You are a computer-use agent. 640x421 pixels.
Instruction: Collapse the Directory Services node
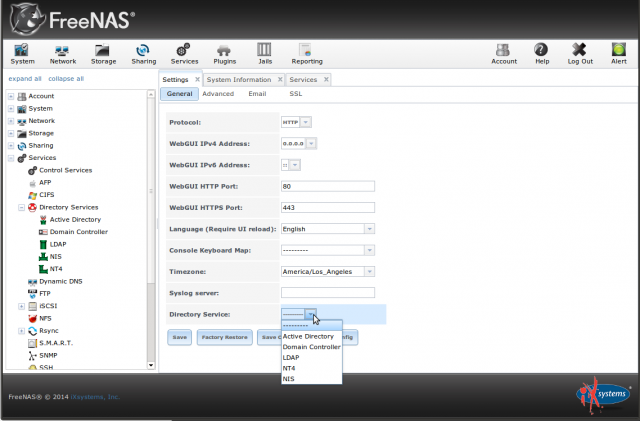22,207
